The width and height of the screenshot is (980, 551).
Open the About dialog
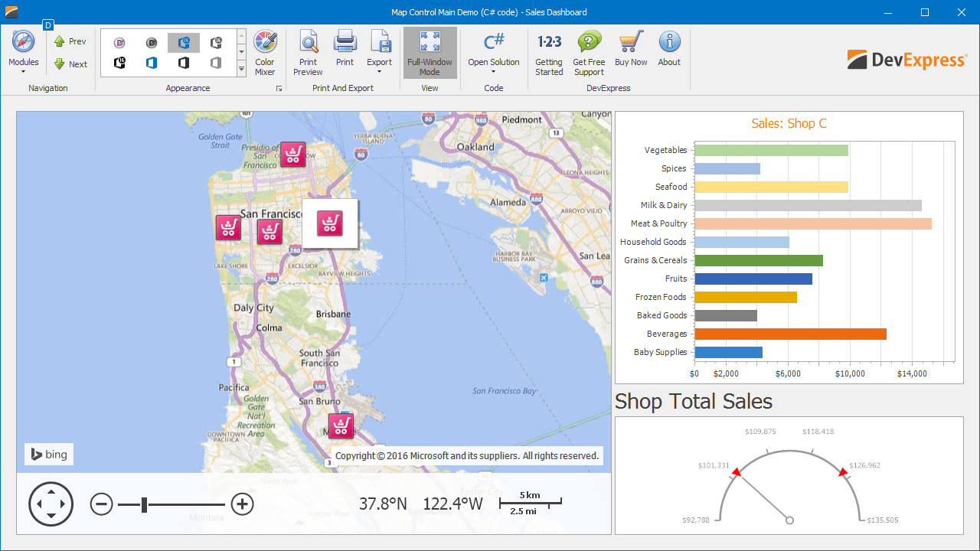[669, 51]
